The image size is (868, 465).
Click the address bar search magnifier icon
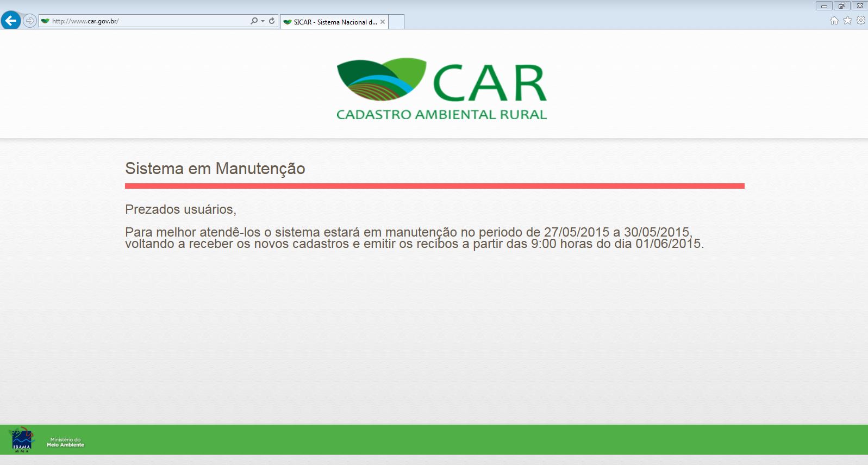(254, 21)
